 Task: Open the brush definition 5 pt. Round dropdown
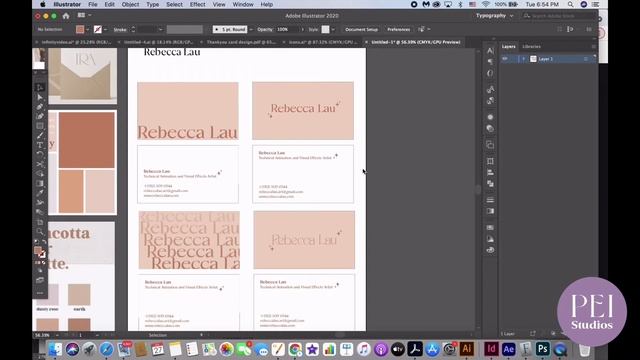251,29
